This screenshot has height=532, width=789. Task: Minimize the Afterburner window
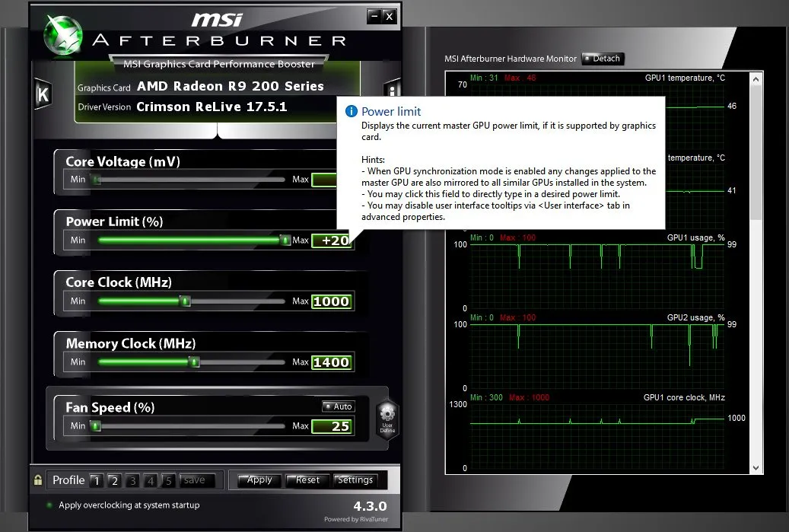click(x=374, y=16)
